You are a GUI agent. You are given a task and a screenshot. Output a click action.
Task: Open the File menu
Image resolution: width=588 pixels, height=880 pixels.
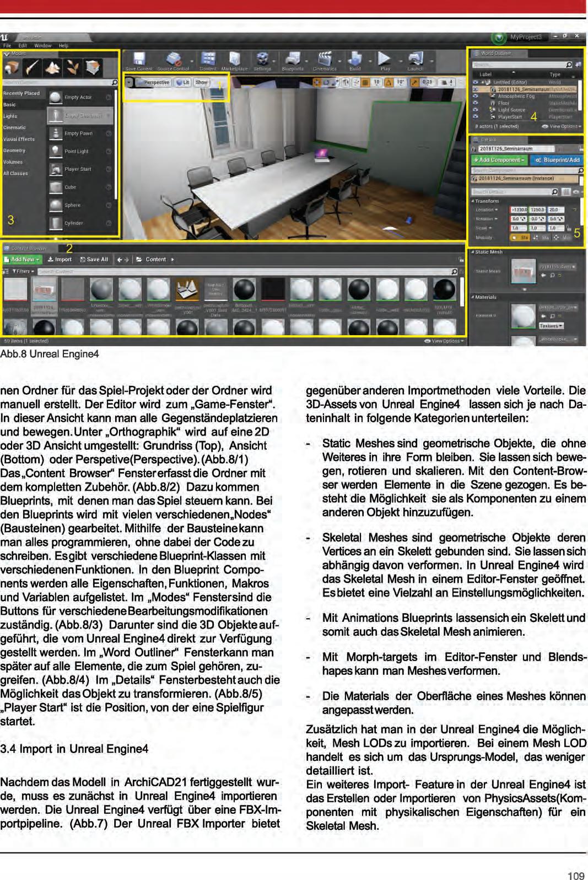(7, 46)
